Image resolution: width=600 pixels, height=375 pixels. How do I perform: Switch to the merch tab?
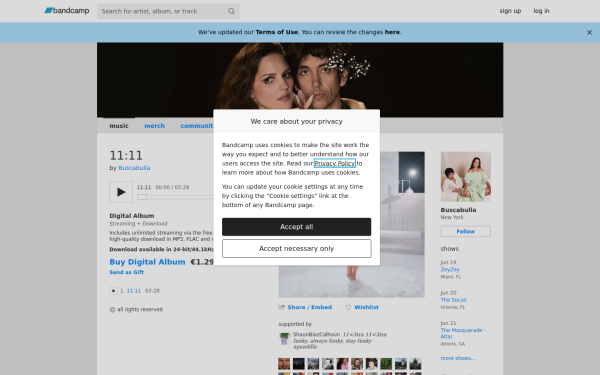coord(155,126)
